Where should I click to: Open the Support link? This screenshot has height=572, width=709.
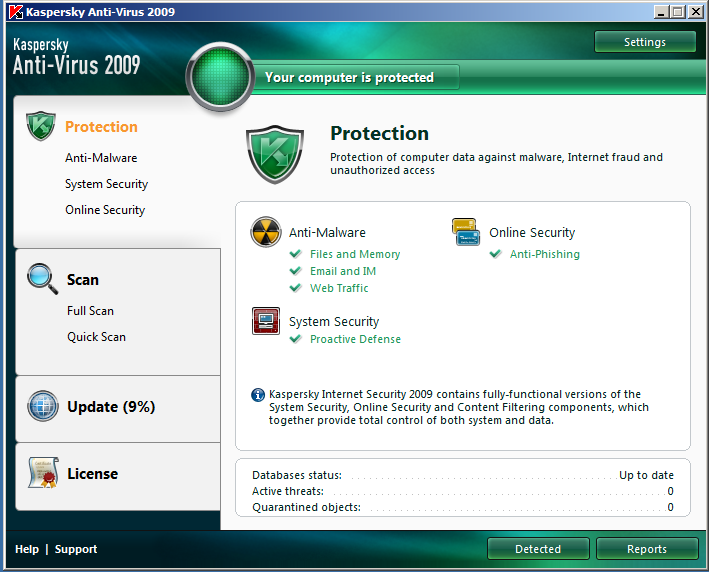pos(76,549)
